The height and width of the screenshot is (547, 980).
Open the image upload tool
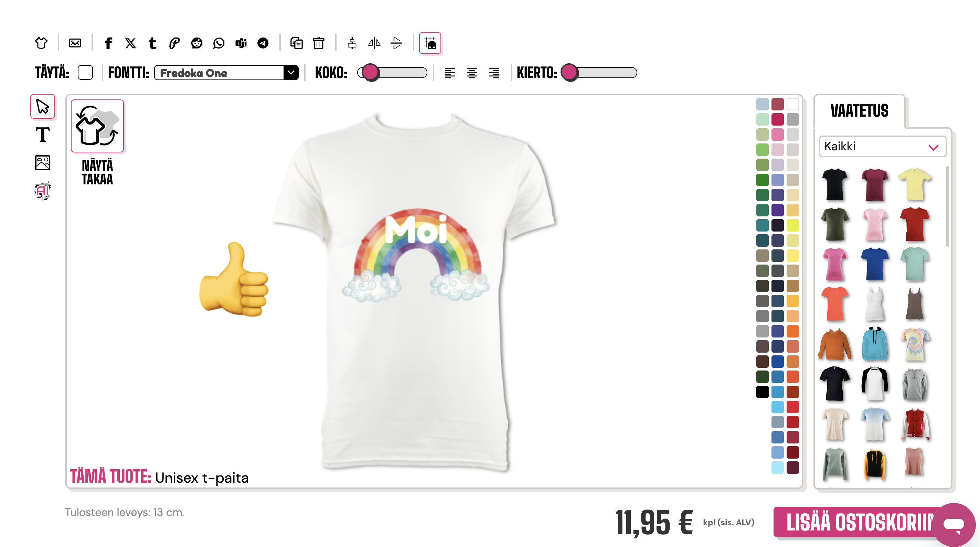tap(43, 163)
